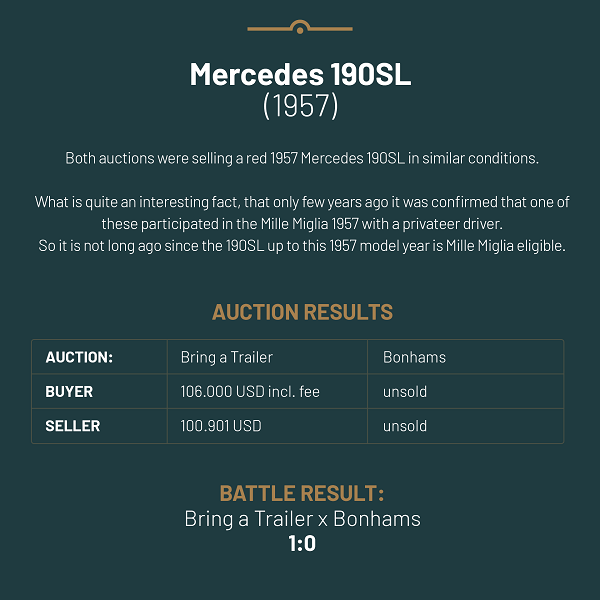The width and height of the screenshot is (600, 600).
Task: Select the Bring a Trailer table cell
Action: click(x=267, y=357)
